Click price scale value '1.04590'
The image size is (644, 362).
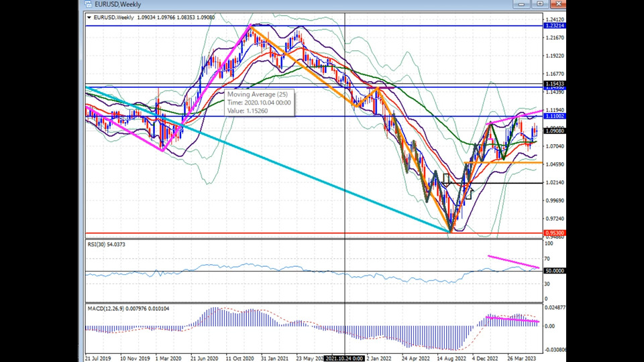coord(555,164)
